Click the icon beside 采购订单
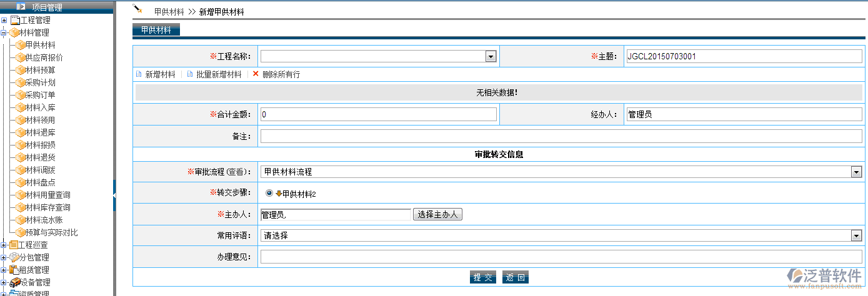The height and width of the screenshot is (296, 868). pos(21,95)
